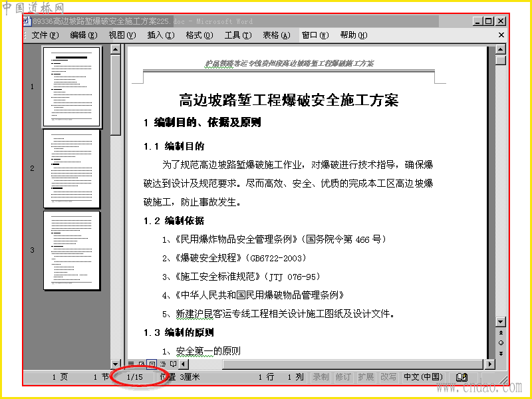The width and height of the screenshot is (532, 399).
Task: Click the Previous Page double-arrow button
Action: [x=501, y=332]
